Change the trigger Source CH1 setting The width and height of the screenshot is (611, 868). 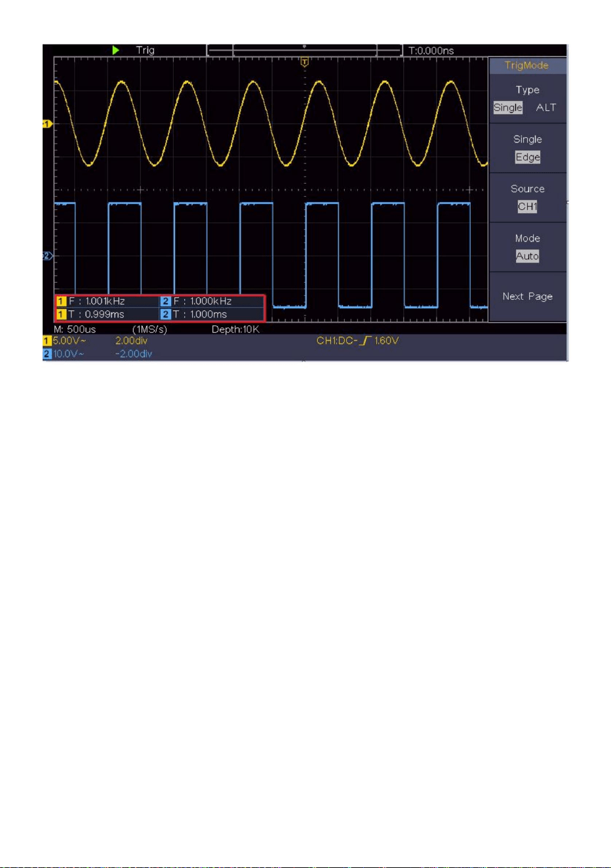pos(528,197)
